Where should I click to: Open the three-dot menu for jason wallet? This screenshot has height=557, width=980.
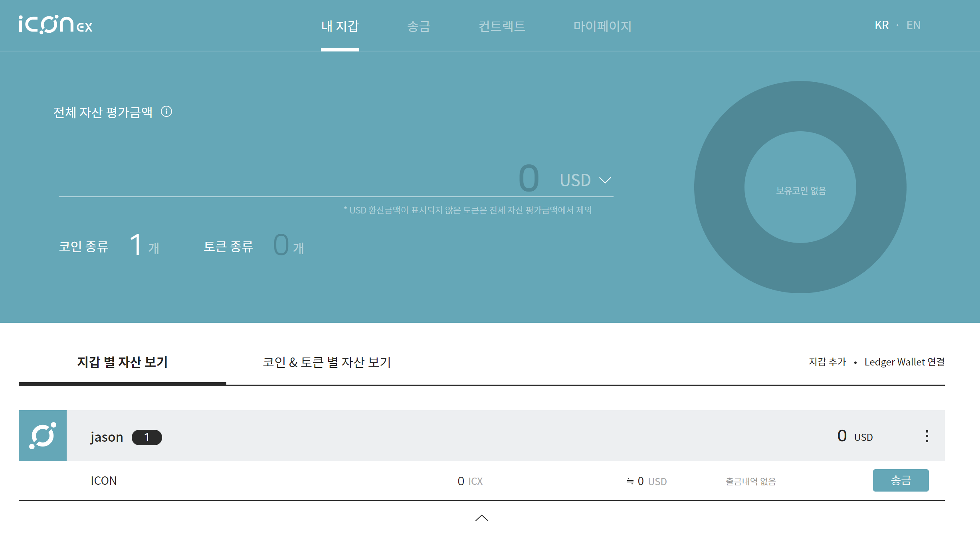pos(927,436)
